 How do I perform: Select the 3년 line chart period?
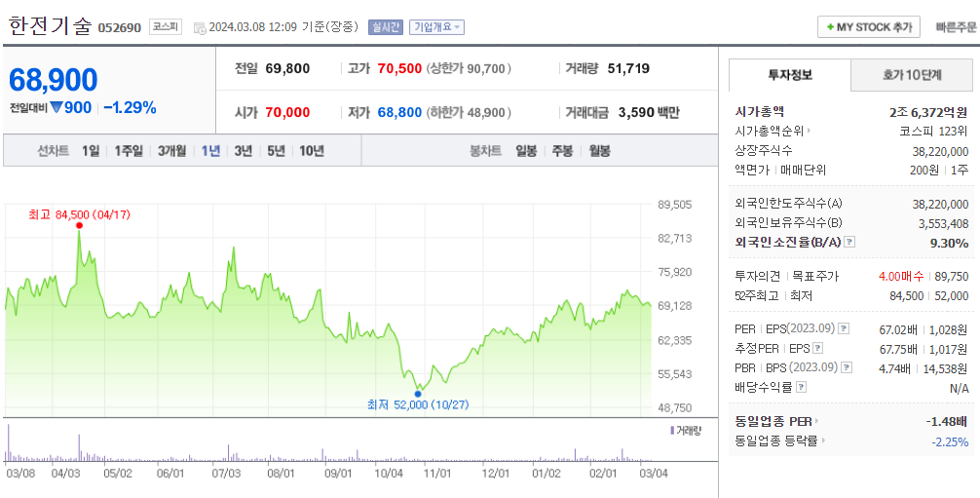pyautogui.click(x=244, y=151)
